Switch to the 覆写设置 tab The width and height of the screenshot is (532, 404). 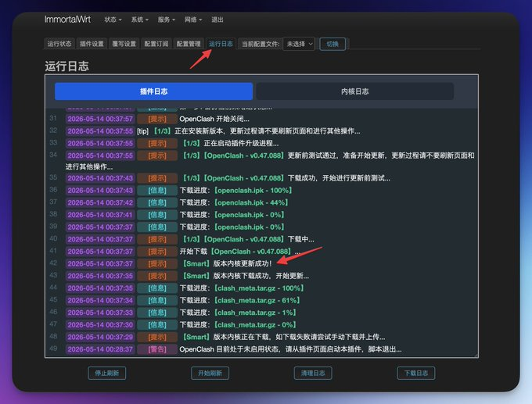124,44
